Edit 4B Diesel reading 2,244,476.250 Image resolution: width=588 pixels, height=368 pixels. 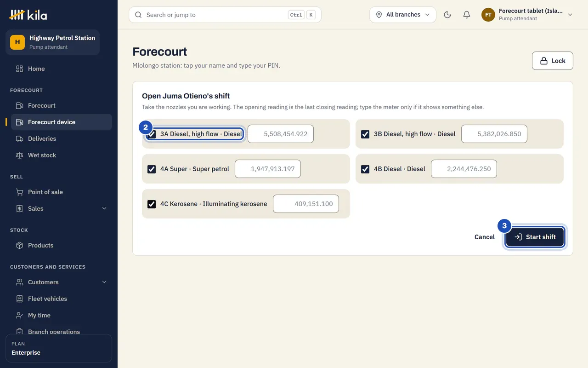464,169
